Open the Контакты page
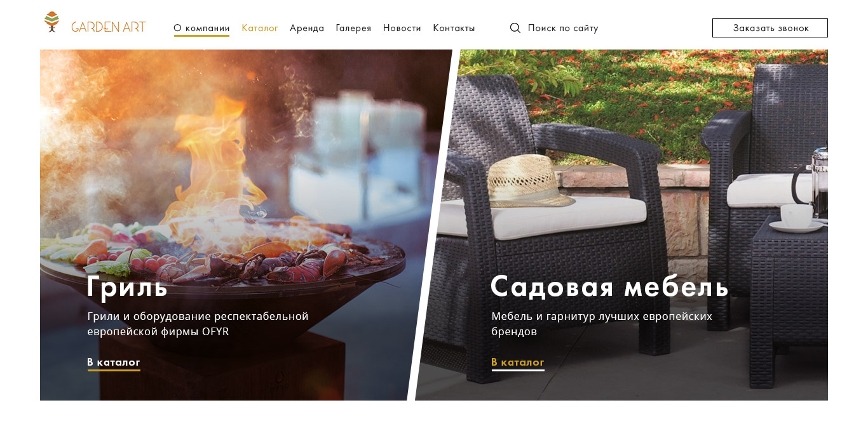 point(454,28)
